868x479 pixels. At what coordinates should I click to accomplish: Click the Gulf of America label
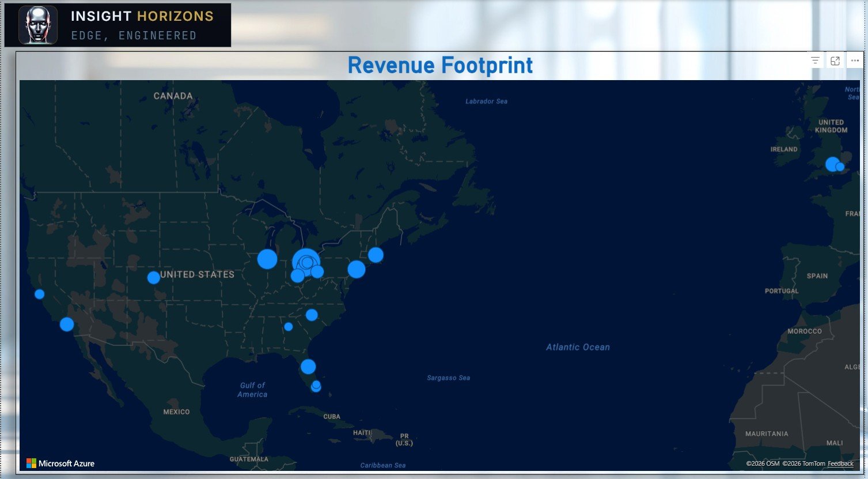point(252,390)
